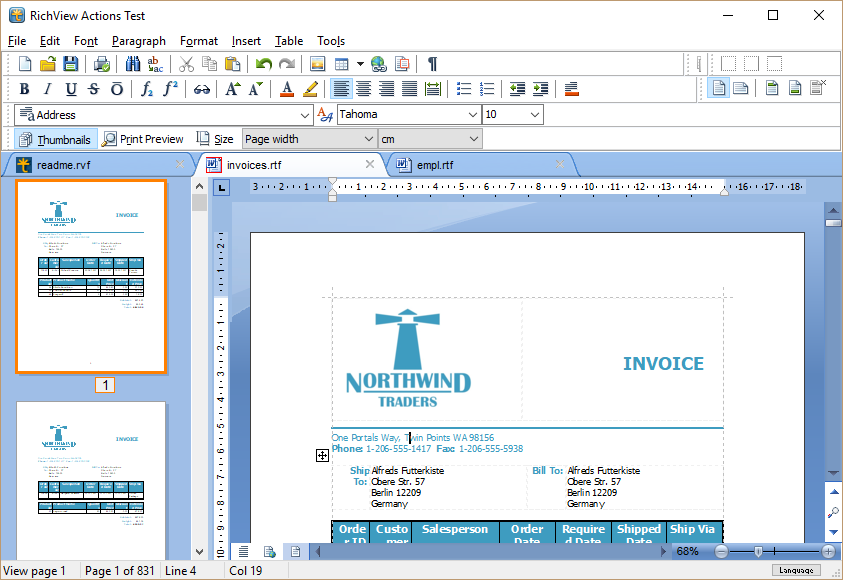Set paragraph background color
843x580 pixels.
click(x=571, y=89)
